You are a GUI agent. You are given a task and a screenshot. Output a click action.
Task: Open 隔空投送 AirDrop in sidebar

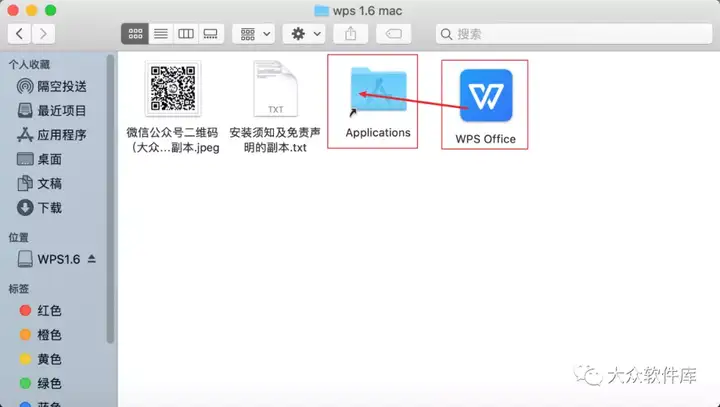(x=51, y=86)
